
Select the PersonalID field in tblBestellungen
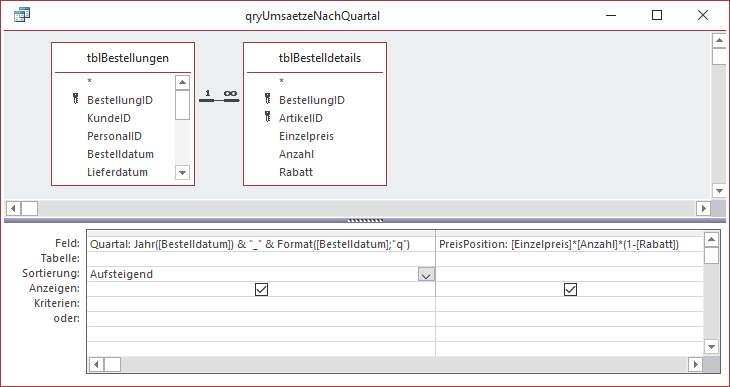[114, 136]
